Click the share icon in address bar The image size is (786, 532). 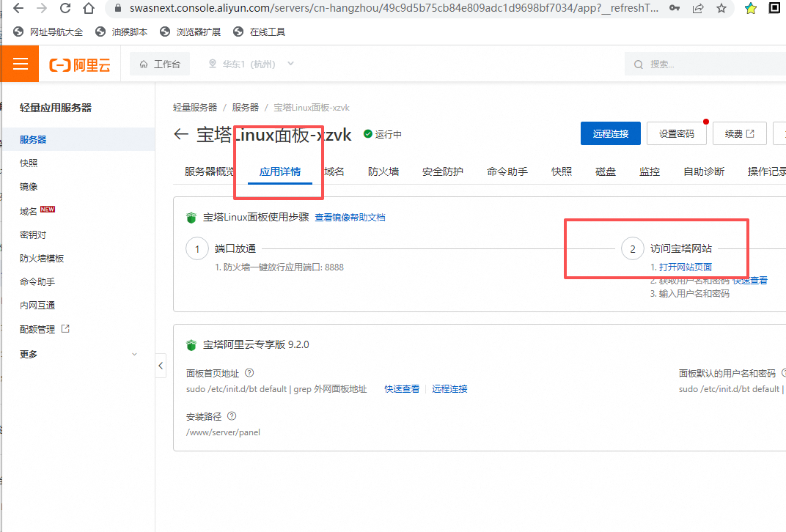[x=697, y=9]
